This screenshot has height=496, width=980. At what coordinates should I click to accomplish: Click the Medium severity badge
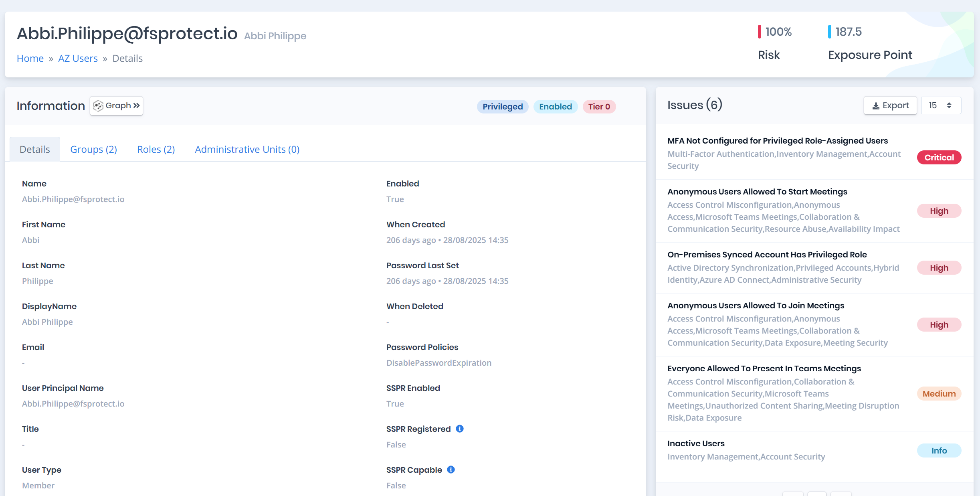coord(939,393)
